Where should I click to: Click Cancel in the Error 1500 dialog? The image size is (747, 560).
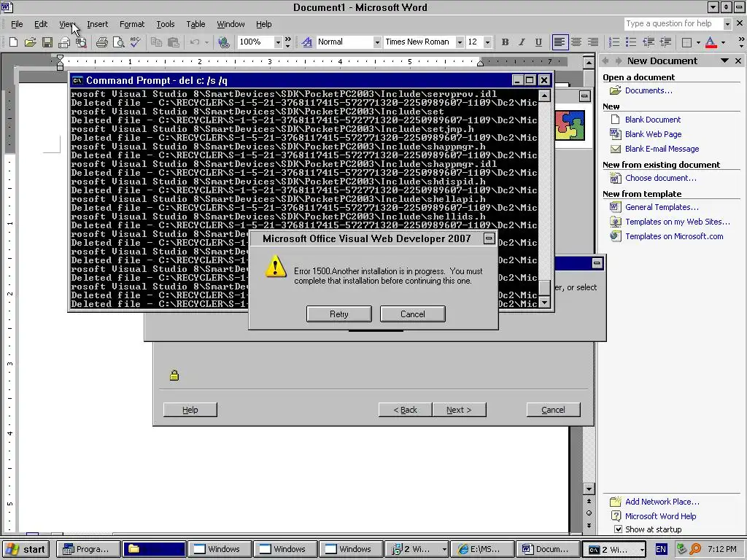pyautogui.click(x=413, y=314)
